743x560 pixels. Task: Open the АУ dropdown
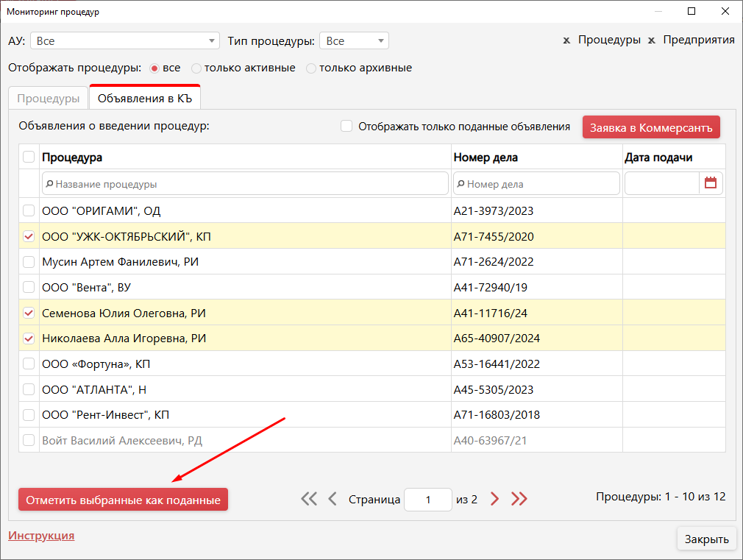coord(125,40)
